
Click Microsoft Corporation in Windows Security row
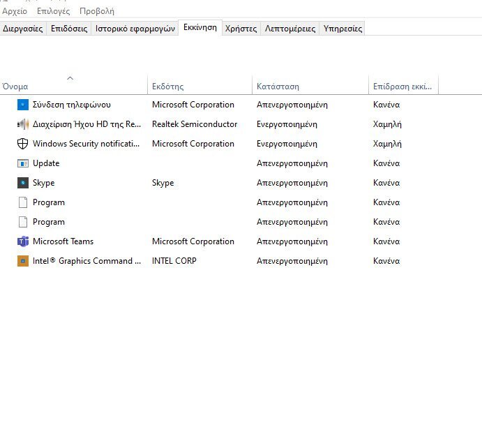193,144
